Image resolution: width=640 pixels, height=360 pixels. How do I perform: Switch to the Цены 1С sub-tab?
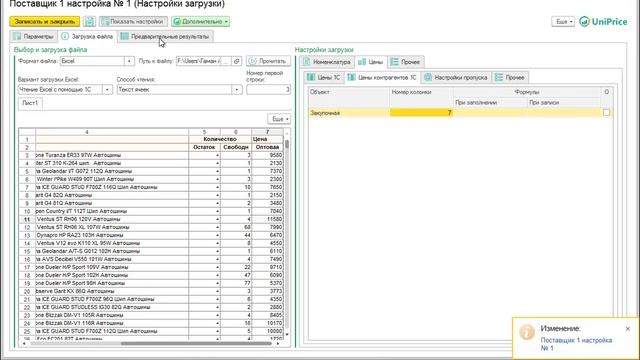(323, 77)
